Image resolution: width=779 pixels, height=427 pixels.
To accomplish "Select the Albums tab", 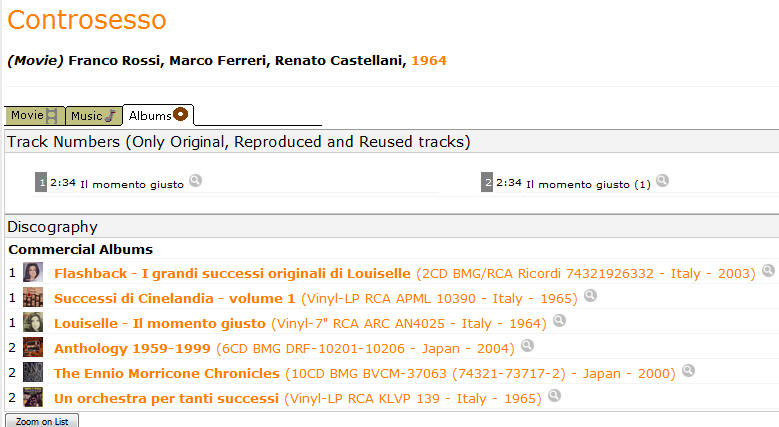I will [x=158, y=115].
